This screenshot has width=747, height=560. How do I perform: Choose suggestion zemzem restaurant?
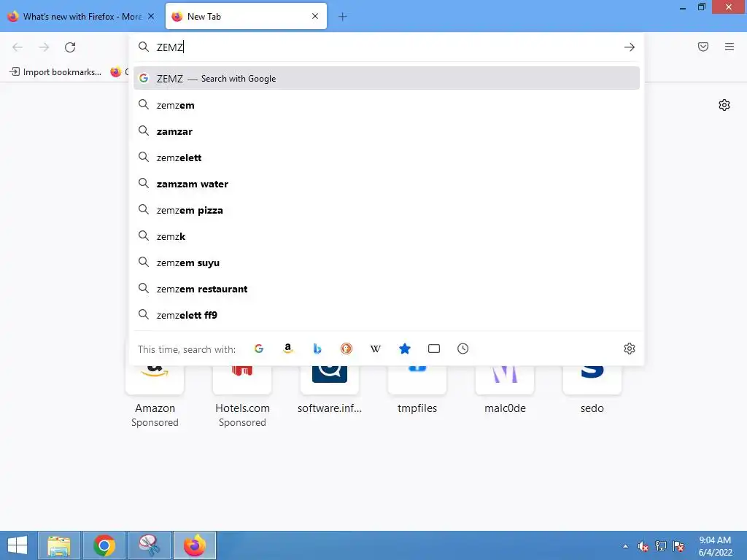(x=387, y=289)
